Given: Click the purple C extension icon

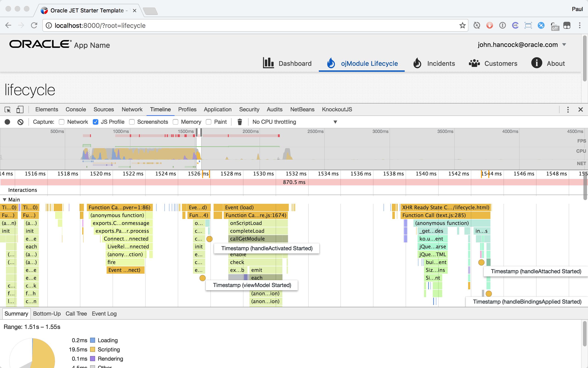Looking at the screenshot, I should pos(515,25).
